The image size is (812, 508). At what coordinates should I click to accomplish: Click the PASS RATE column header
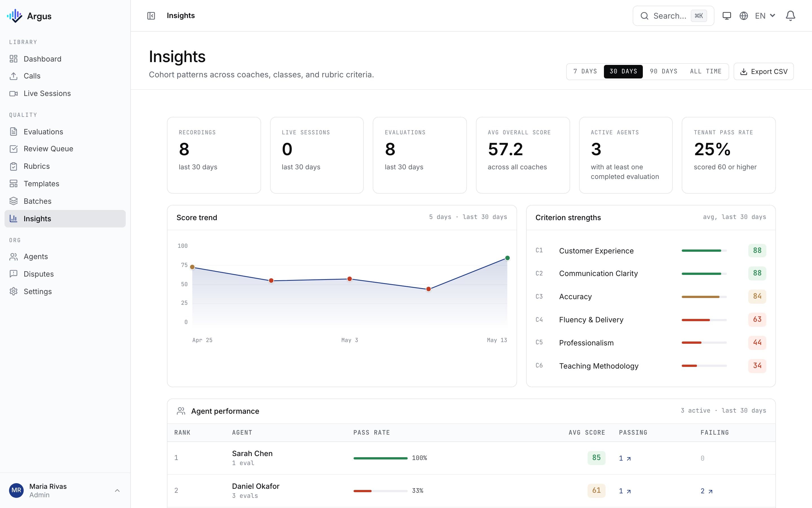(371, 433)
